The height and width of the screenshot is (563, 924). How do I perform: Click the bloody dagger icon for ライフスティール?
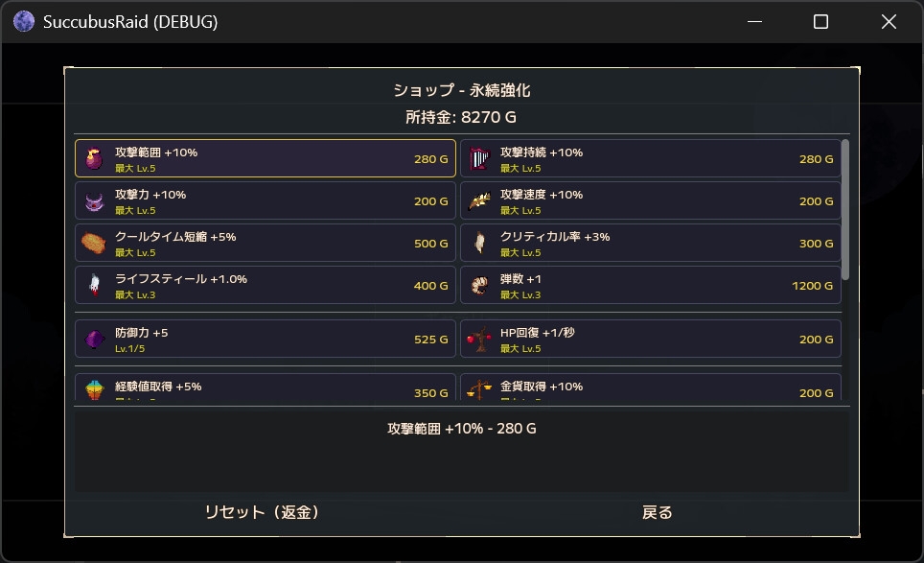(x=94, y=285)
